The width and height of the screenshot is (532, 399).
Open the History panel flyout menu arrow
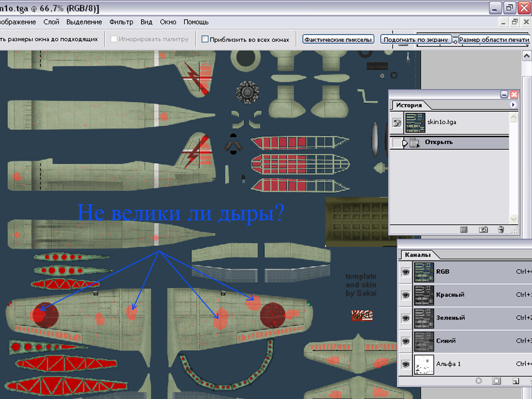point(513,105)
